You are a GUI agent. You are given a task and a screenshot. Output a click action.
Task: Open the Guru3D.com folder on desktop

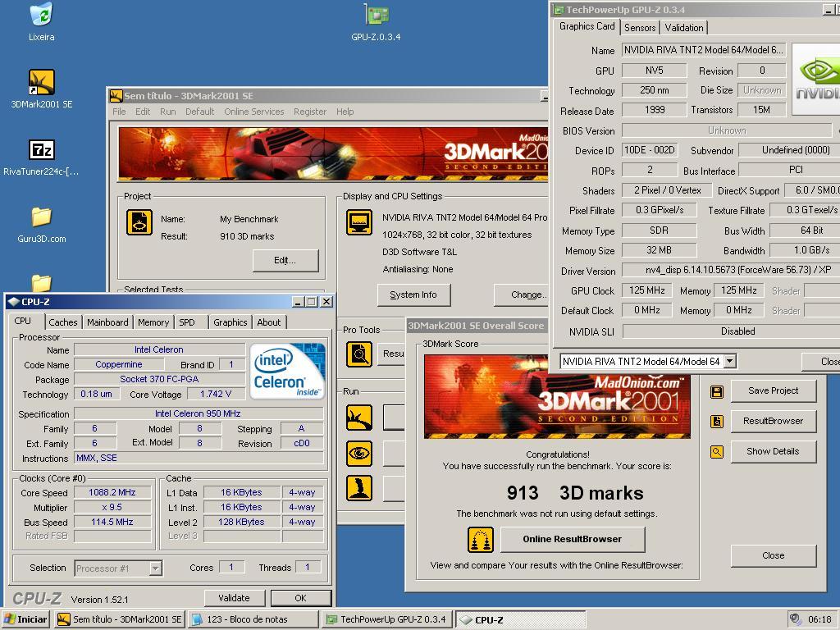(41, 217)
